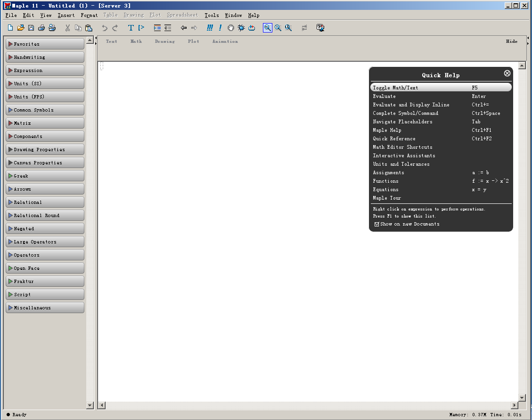Viewport: 532px width, 420px height.
Task: Copy selection with copy icon
Action: tap(78, 28)
